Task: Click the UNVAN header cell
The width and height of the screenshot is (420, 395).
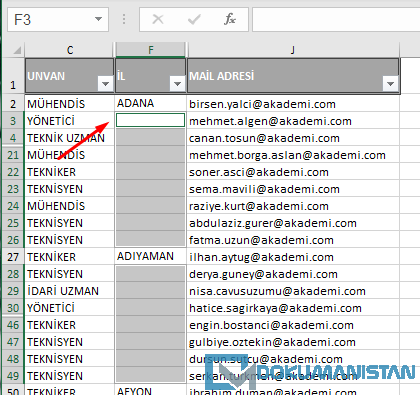Action: (69, 76)
